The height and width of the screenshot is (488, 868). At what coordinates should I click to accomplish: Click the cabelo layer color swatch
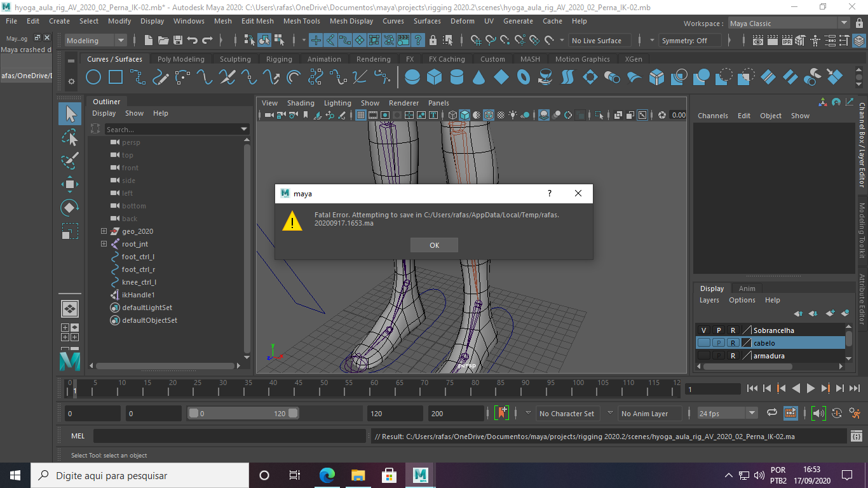point(746,342)
